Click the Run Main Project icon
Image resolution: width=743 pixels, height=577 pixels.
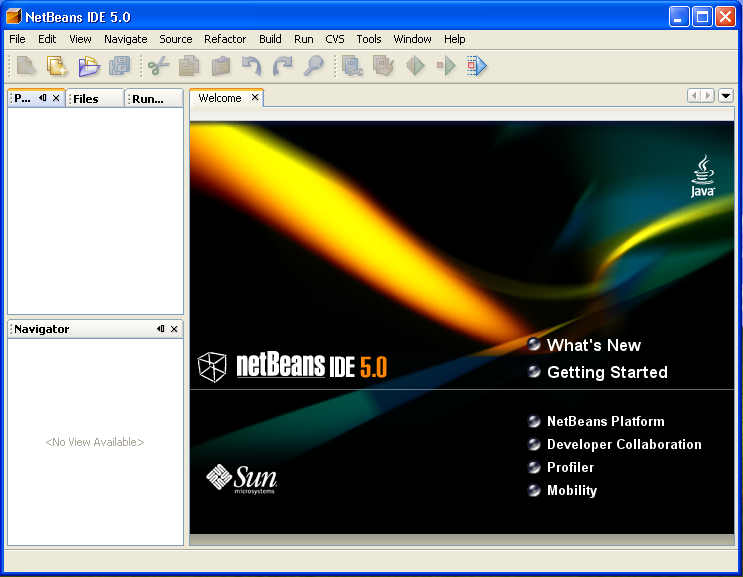click(x=415, y=66)
